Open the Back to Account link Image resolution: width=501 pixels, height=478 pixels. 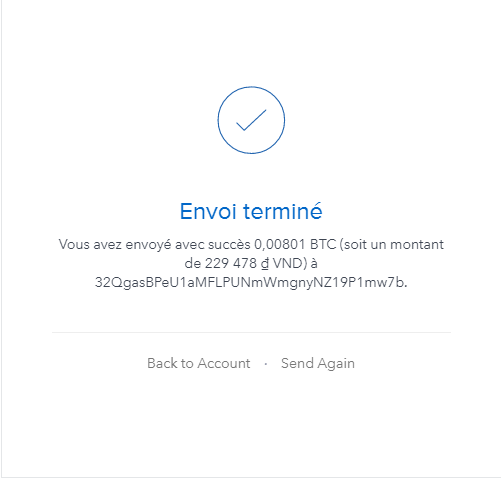pos(199,363)
